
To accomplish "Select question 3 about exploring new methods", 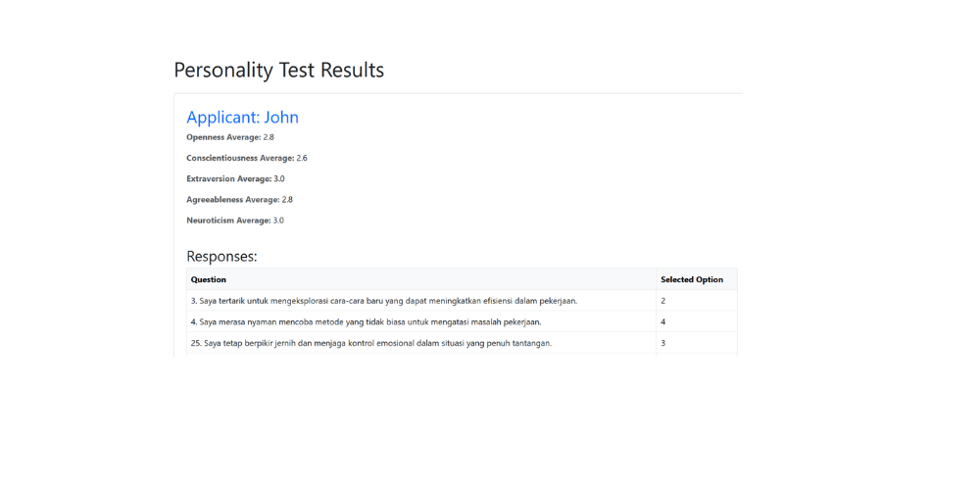I will click(x=383, y=301).
